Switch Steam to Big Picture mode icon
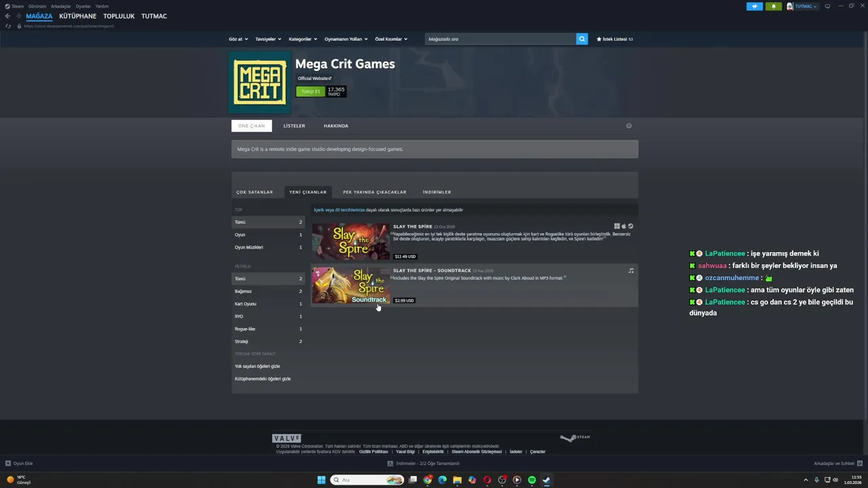The width and height of the screenshot is (868, 488). (x=827, y=6)
